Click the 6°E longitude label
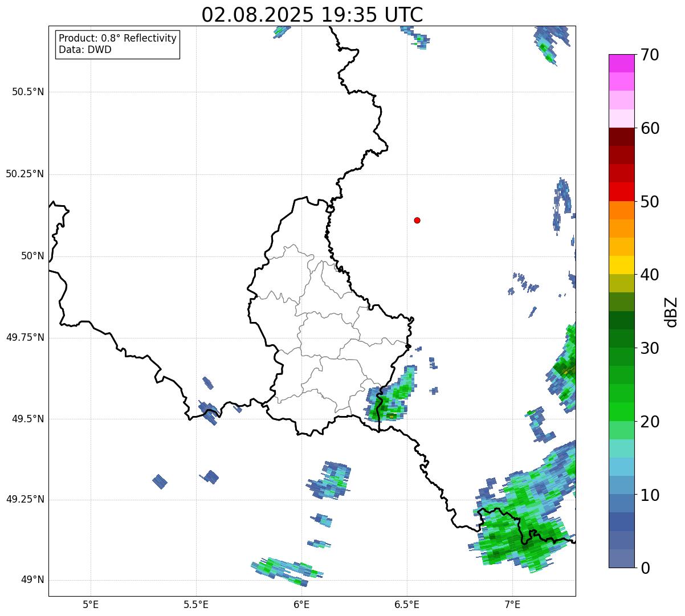 (301, 604)
